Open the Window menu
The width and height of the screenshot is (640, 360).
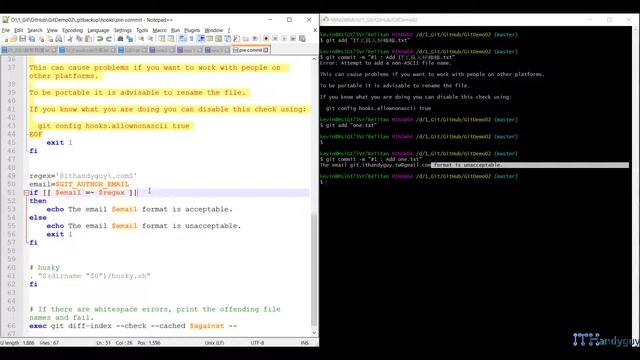pos(213,30)
